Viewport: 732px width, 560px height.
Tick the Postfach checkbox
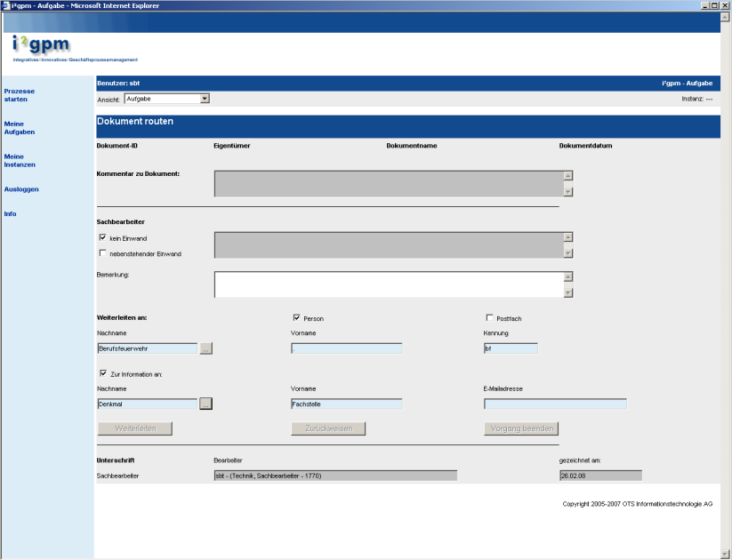coord(489,317)
